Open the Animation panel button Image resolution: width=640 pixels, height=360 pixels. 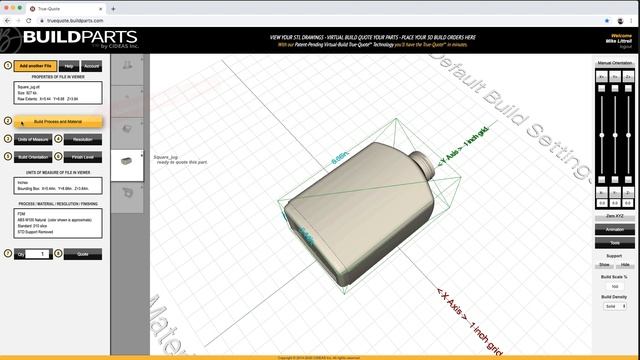tap(615, 229)
